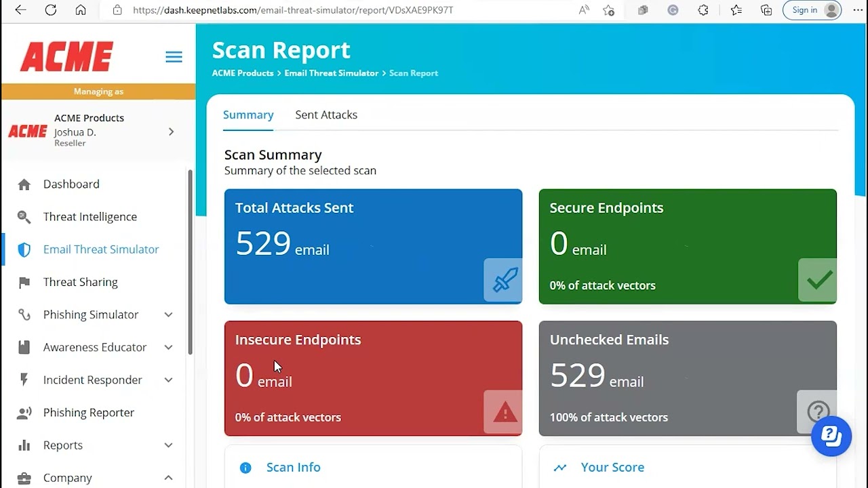Click the Secure Endpoints card

(x=688, y=247)
